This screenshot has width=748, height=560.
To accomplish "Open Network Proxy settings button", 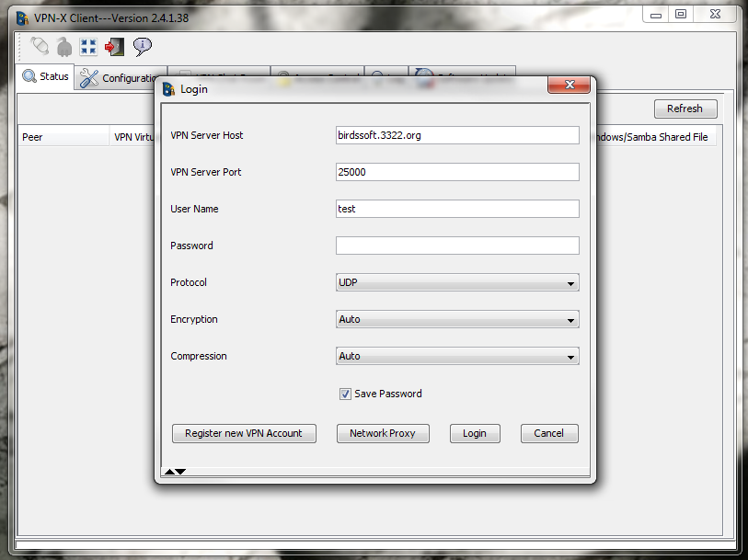I will 383,433.
